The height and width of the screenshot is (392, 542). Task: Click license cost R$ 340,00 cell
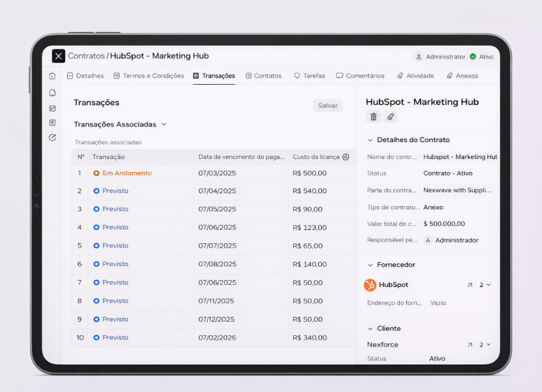click(x=322, y=338)
